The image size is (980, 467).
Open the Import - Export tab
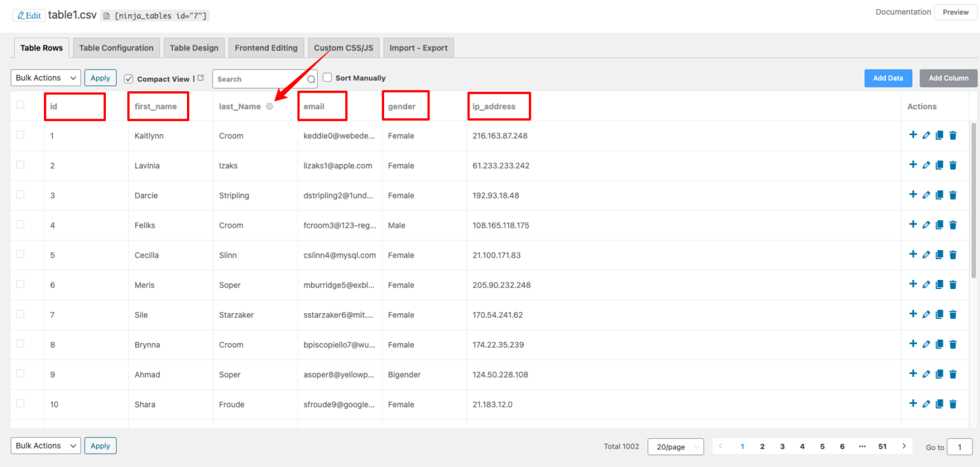pyautogui.click(x=419, y=48)
